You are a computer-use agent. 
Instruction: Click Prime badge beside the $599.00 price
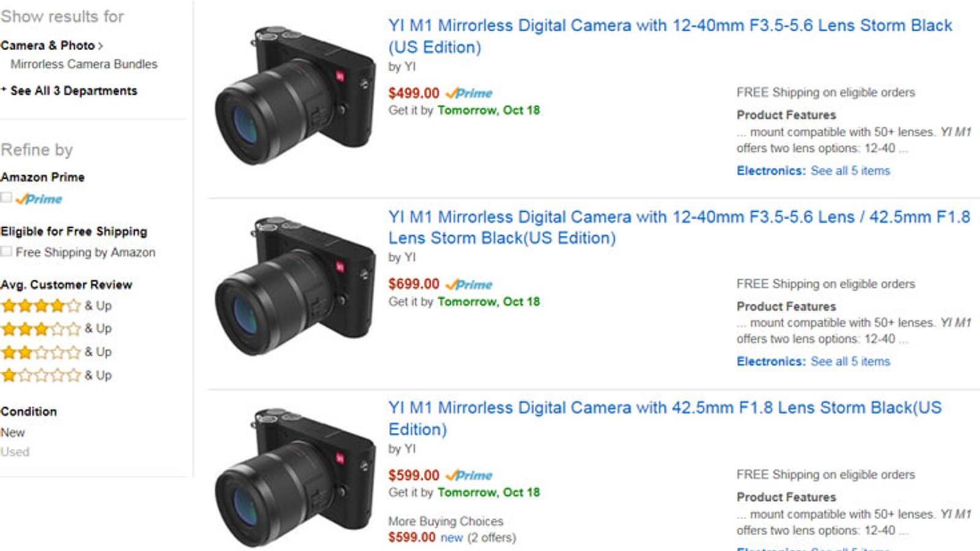pyautogui.click(x=469, y=476)
